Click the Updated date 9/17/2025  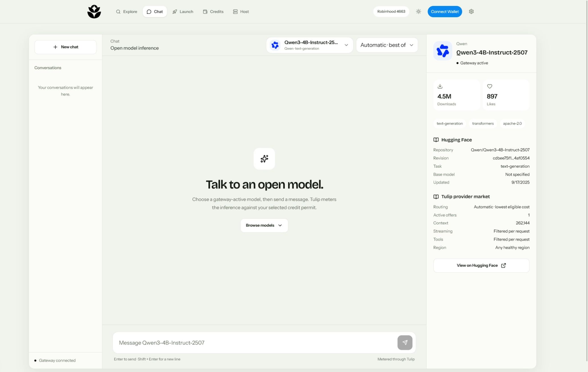pyautogui.click(x=520, y=182)
